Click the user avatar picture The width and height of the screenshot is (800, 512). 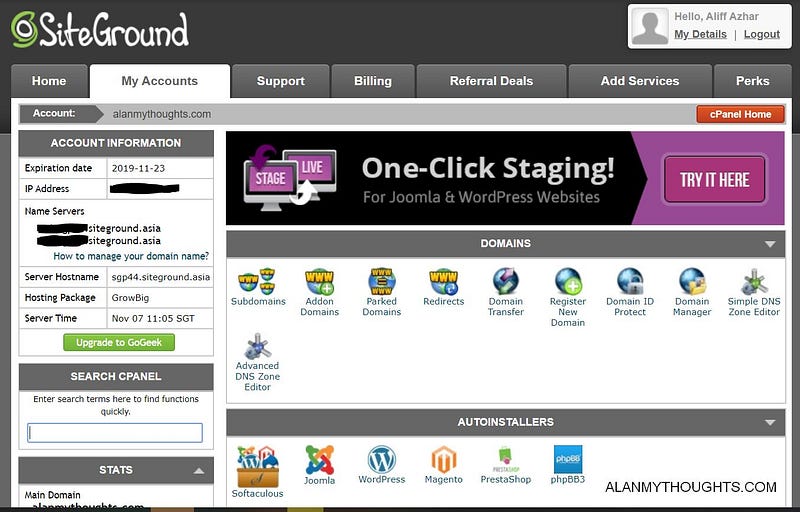[649, 27]
